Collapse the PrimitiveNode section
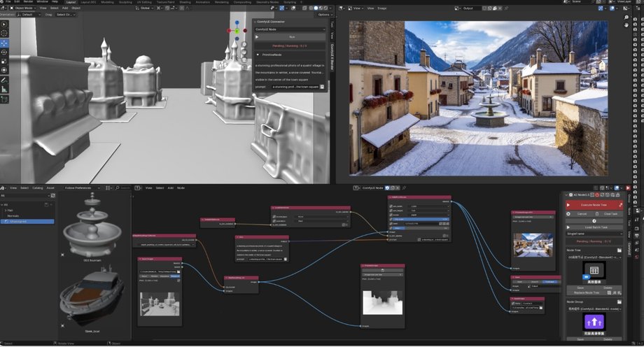The height and width of the screenshot is (347, 644). click(x=258, y=55)
